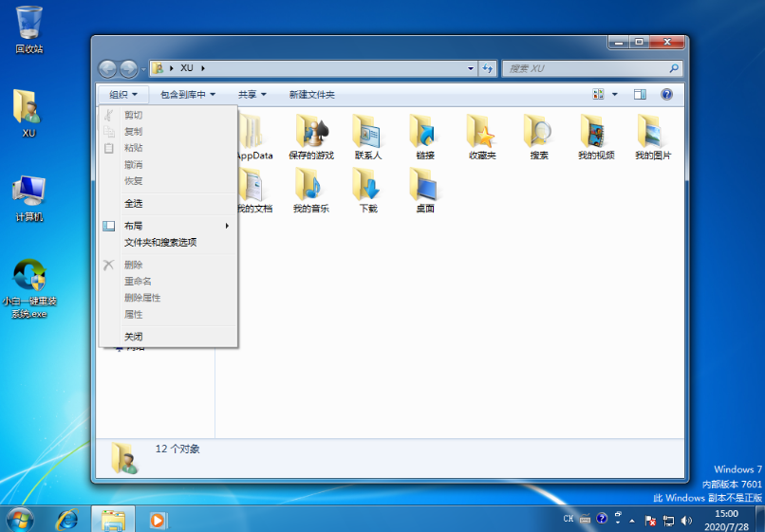Click the CH language indicator
This screenshot has height=532, width=765.
(x=569, y=519)
